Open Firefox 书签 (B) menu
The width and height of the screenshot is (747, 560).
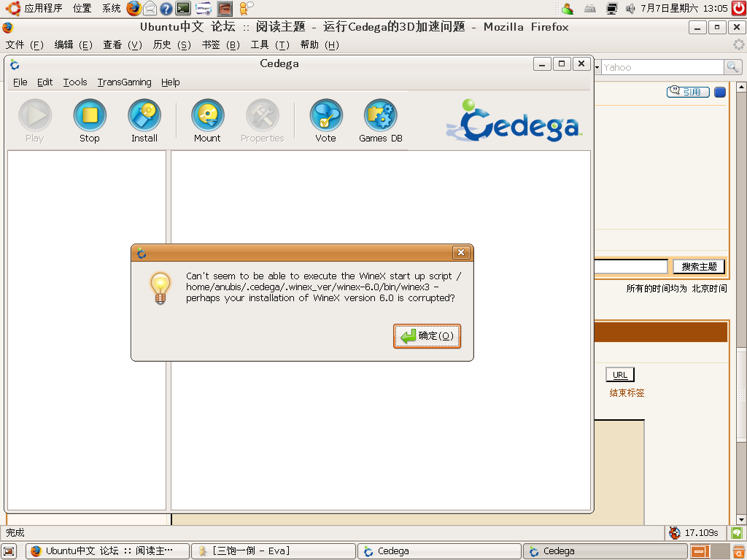(x=220, y=44)
